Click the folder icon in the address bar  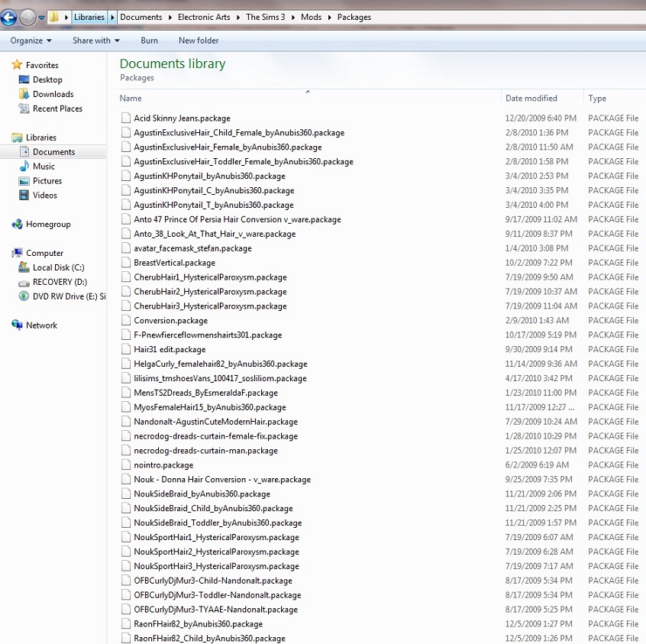(x=54, y=17)
